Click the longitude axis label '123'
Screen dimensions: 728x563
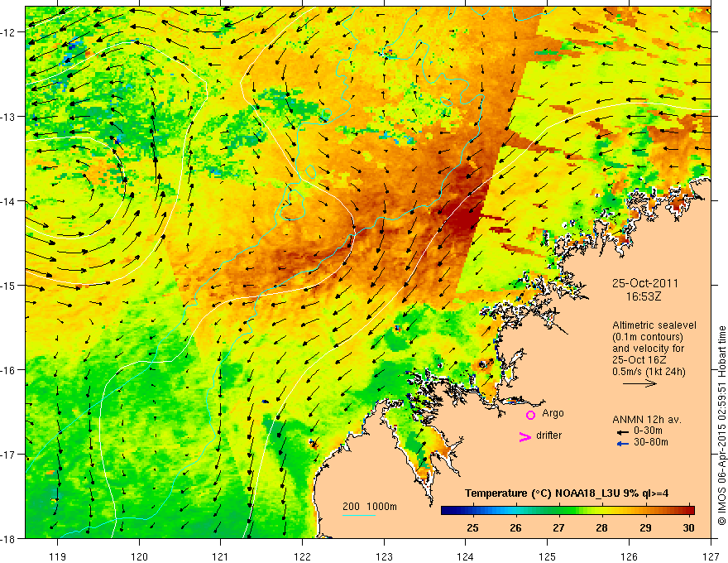pyautogui.click(x=384, y=556)
